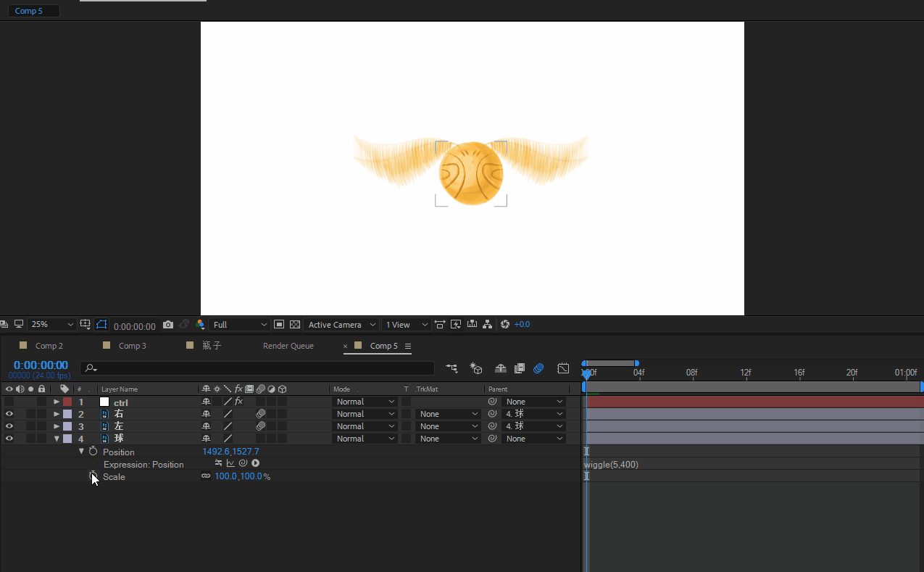The height and width of the screenshot is (572, 924).
Task: Hide layer 球 using its eye icon
Action: pos(9,439)
